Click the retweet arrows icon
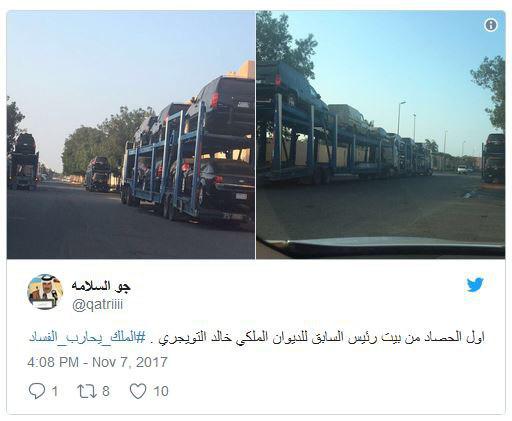 click(x=87, y=391)
